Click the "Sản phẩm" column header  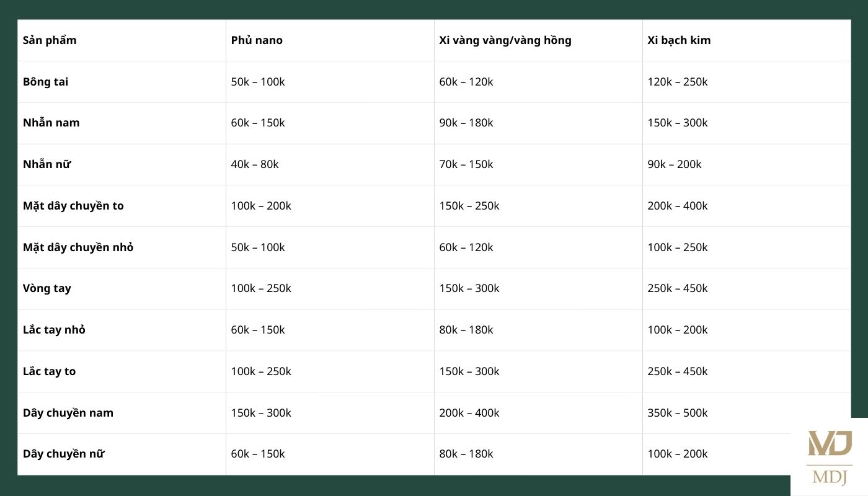(x=50, y=40)
